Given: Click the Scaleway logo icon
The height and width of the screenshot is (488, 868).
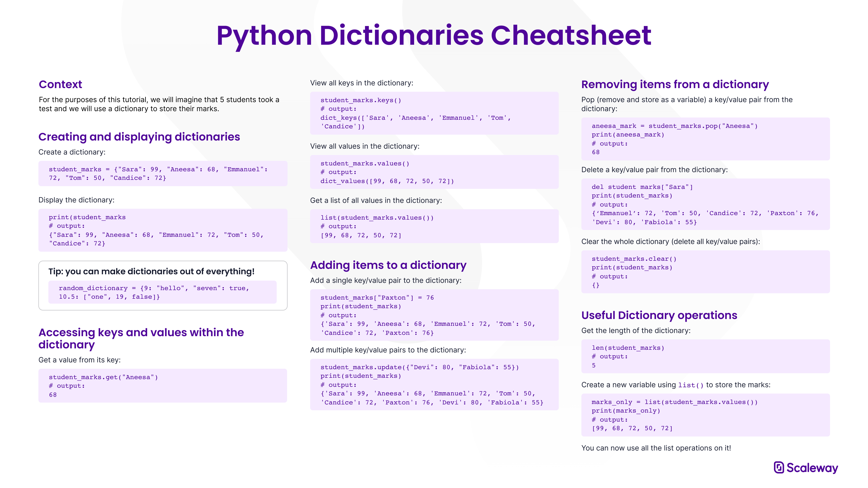Looking at the screenshot, I should coord(779,467).
